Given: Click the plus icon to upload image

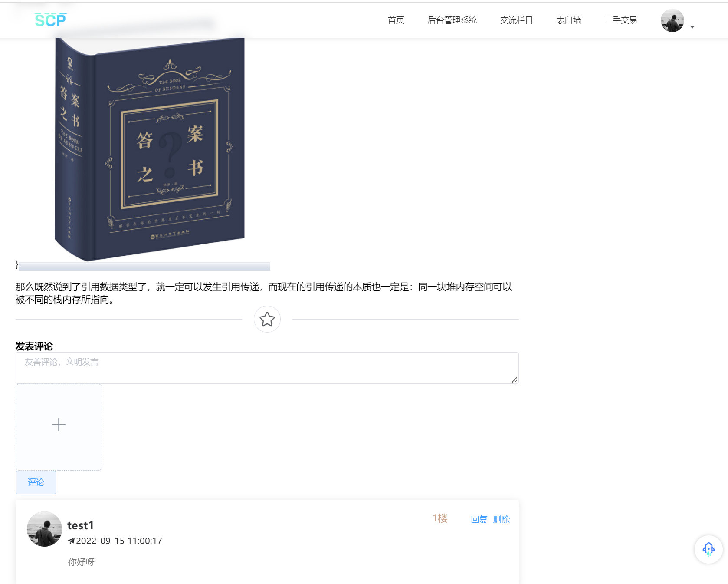Looking at the screenshot, I should (59, 425).
